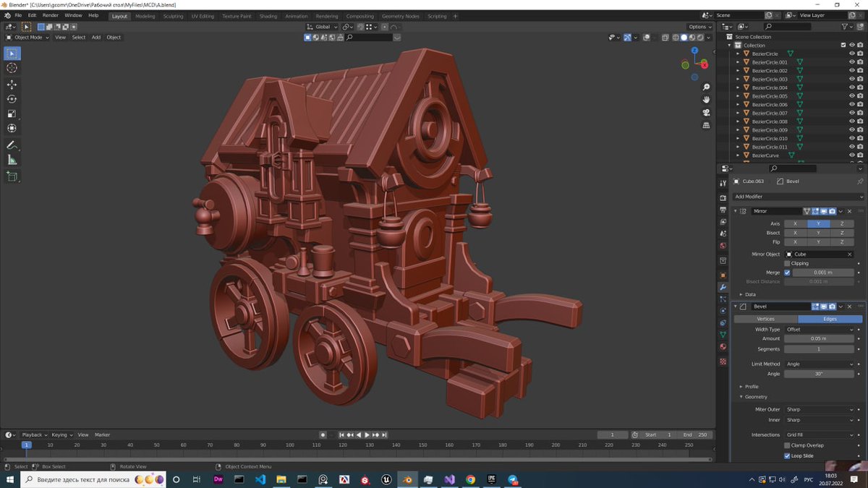Switch orthographic/perspective grid icon
This screenshot has width=868, height=488.
tap(707, 126)
